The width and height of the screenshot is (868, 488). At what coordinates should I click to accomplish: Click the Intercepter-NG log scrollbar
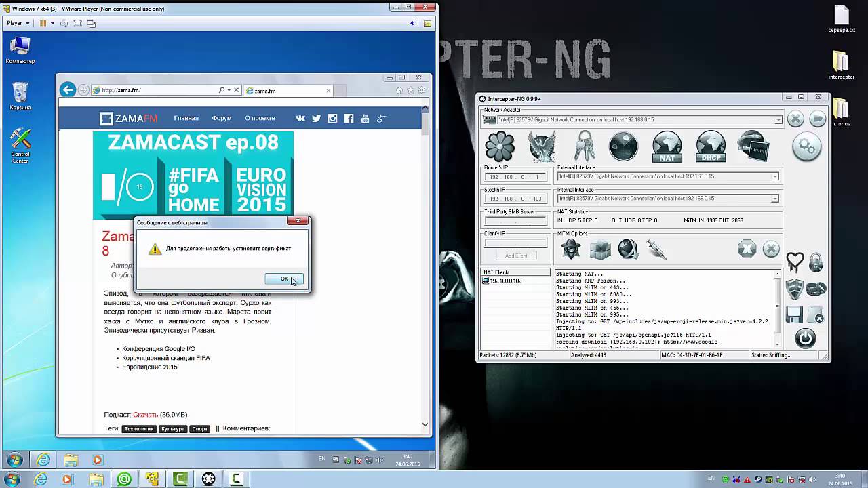[778, 309]
